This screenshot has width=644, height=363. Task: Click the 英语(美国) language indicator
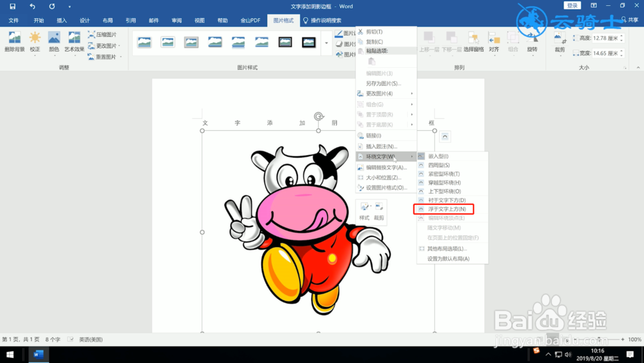[91, 340]
